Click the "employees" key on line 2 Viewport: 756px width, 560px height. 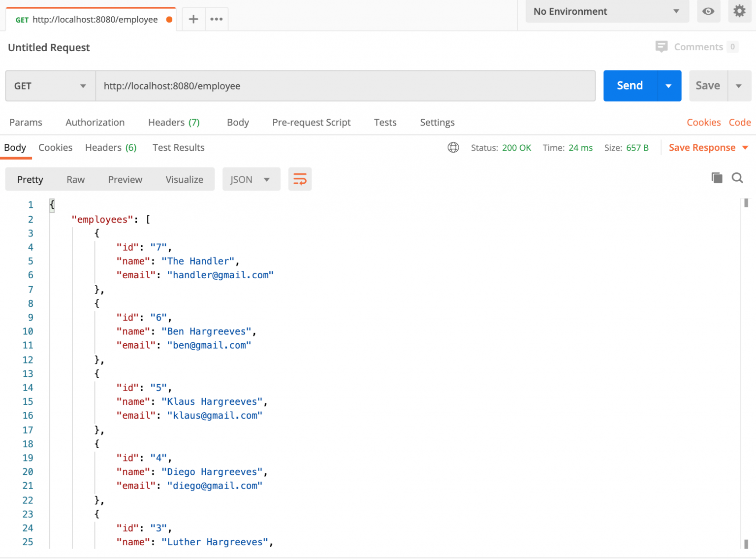(102, 220)
